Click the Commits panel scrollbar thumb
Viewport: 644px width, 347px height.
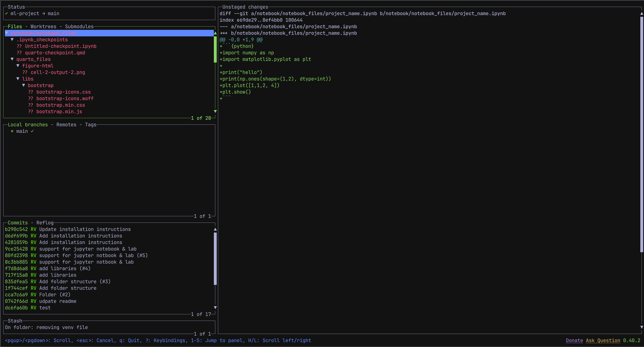tap(215, 259)
